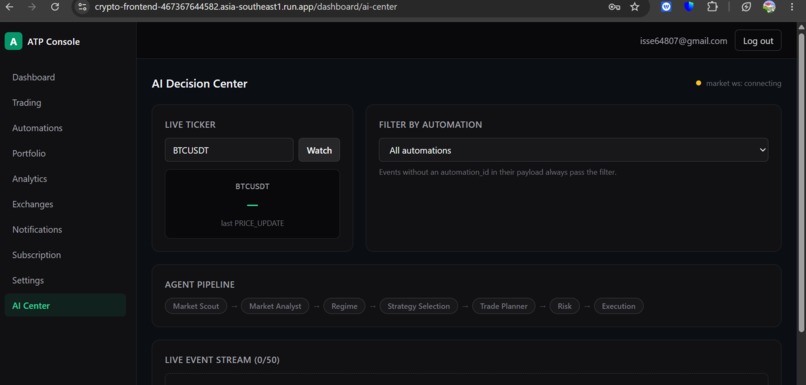Click the Regime pipeline chip
This screenshot has width=806, height=385.
tap(344, 306)
